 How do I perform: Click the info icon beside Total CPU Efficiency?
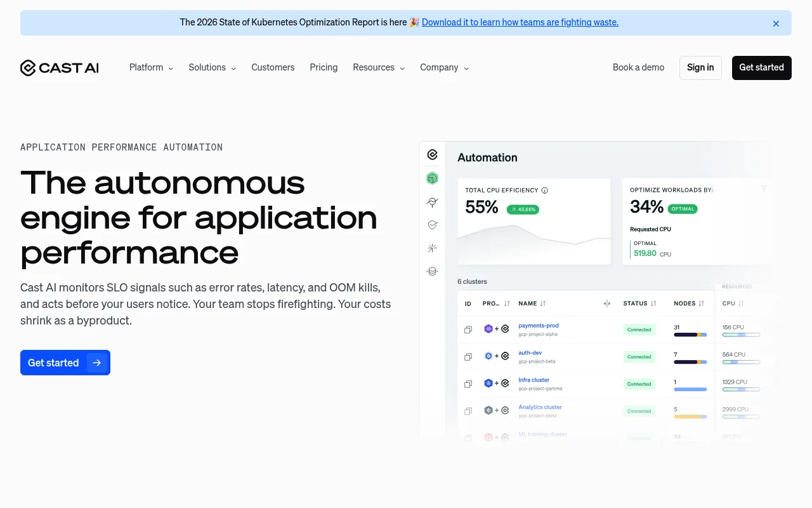coord(544,190)
